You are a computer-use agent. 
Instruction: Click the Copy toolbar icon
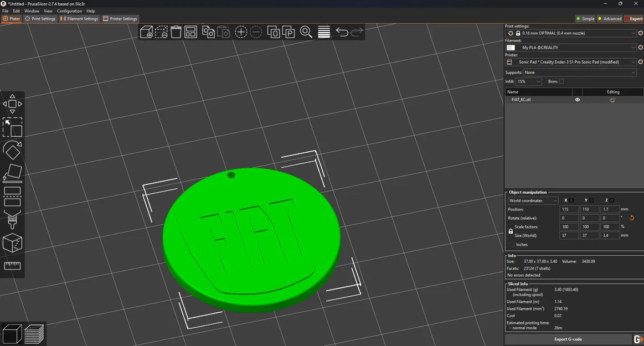(x=208, y=32)
